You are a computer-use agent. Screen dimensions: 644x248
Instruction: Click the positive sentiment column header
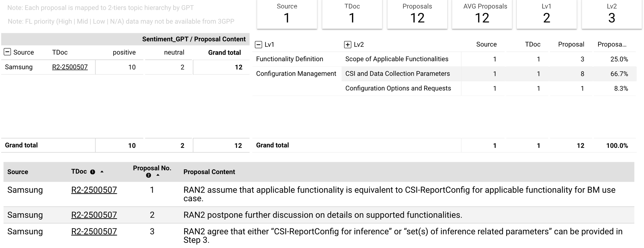pos(124,52)
